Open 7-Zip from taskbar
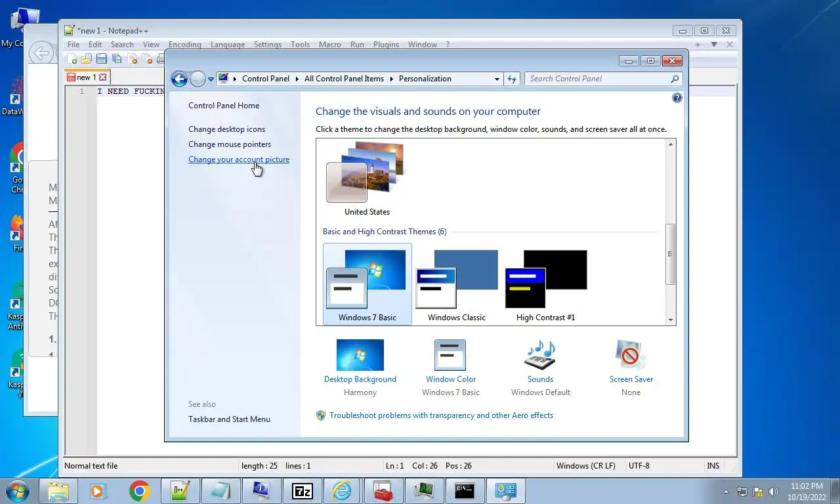The image size is (840, 504). point(302,491)
